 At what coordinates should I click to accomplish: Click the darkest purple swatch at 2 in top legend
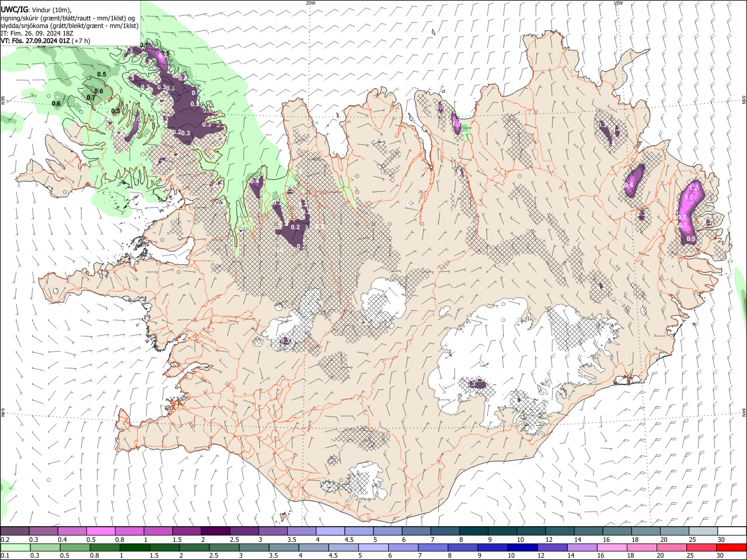click(215, 531)
